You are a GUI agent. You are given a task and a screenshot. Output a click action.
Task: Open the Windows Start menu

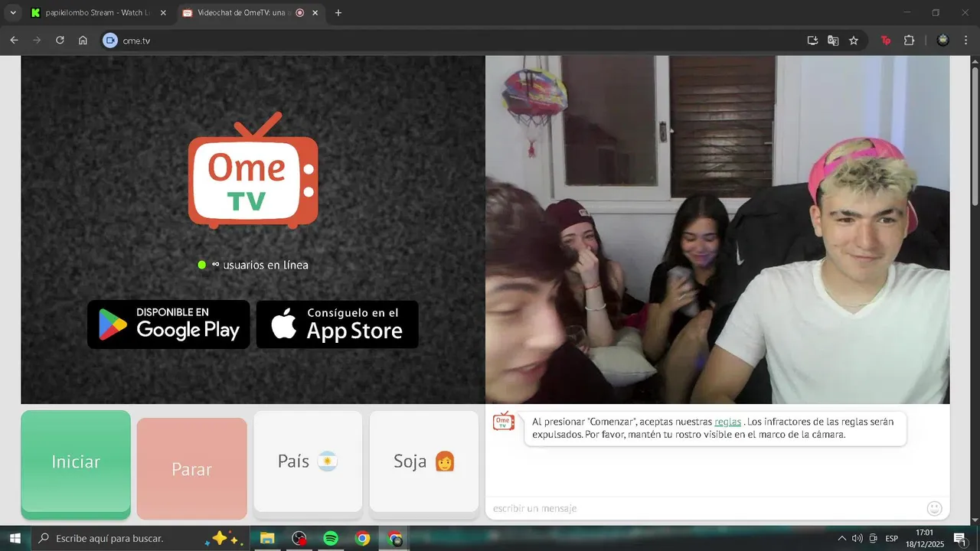[15, 539]
